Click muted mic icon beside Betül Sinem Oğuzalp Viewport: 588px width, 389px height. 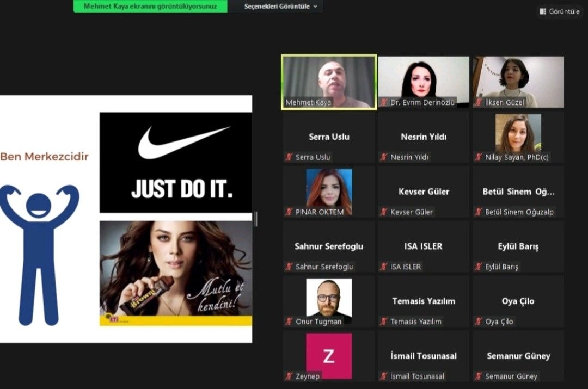pyautogui.click(x=478, y=212)
